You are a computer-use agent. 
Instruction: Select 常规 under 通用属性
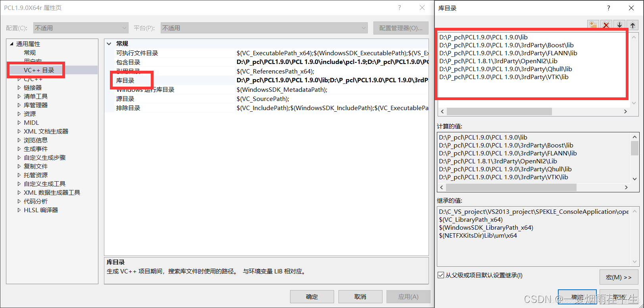click(x=30, y=52)
